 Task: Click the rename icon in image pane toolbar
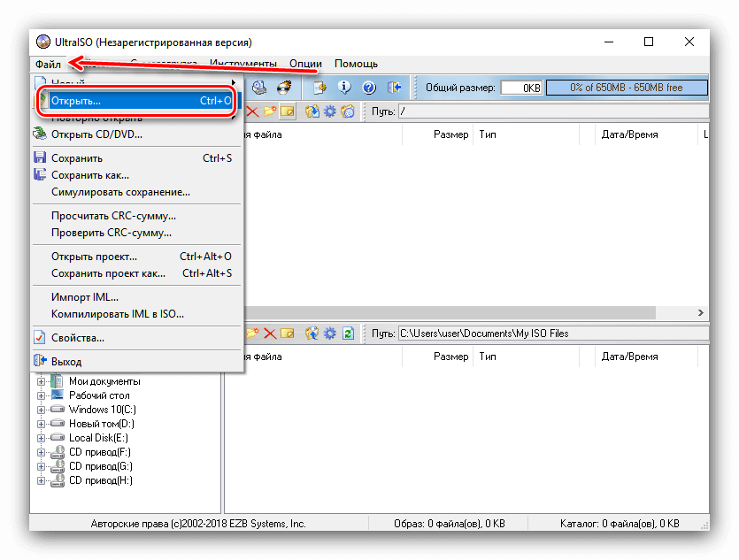tap(287, 111)
